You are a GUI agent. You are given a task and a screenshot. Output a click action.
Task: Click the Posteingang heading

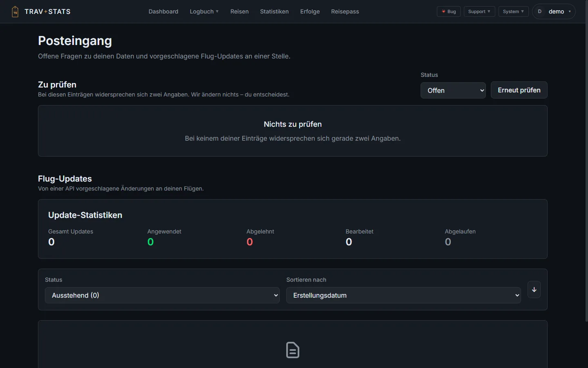pyautogui.click(x=75, y=41)
